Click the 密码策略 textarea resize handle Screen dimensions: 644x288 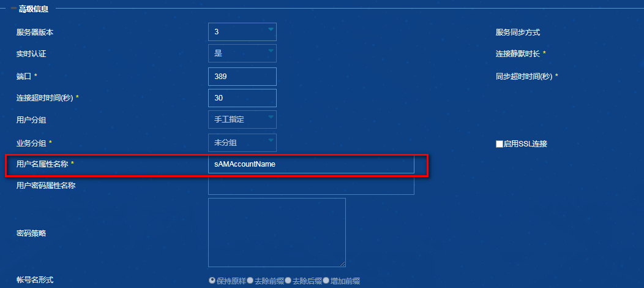(343, 264)
